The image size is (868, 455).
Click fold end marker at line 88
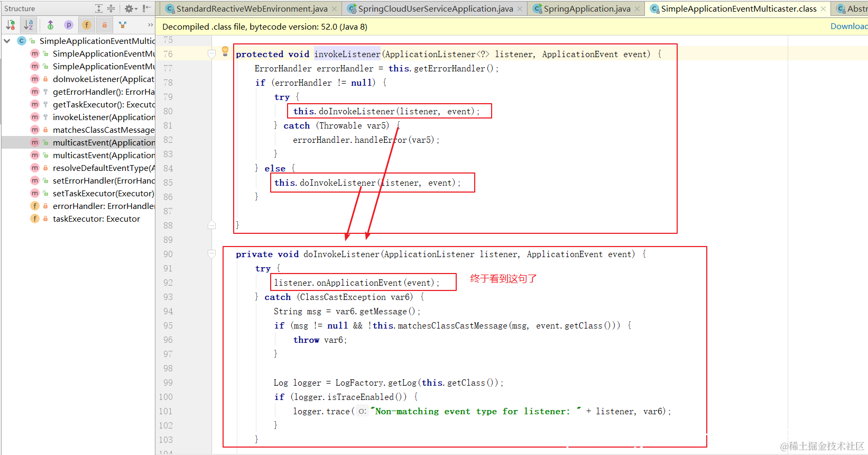point(211,225)
